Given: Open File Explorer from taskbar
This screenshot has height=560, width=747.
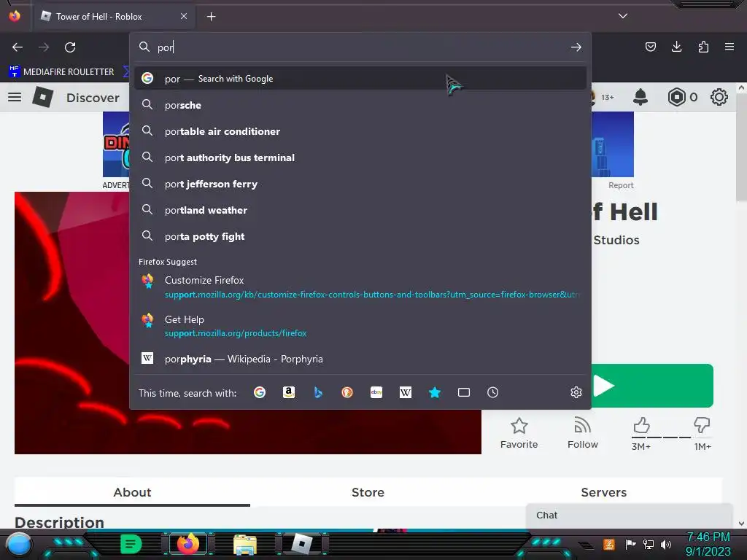Looking at the screenshot, I should point(245,544).
